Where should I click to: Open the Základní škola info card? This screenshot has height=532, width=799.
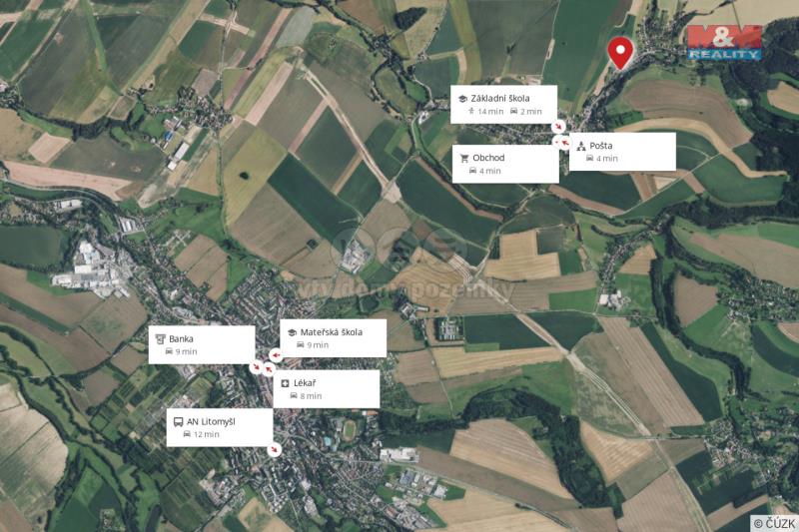503,105
